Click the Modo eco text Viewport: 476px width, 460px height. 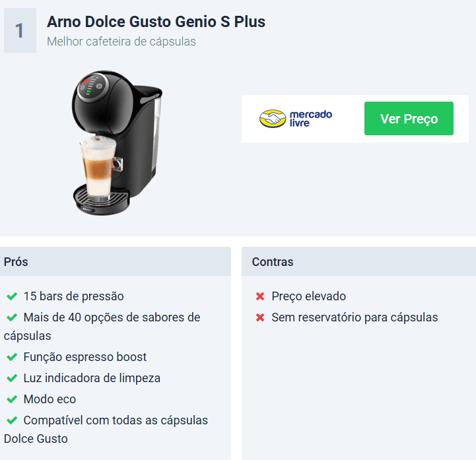(50, 399)
